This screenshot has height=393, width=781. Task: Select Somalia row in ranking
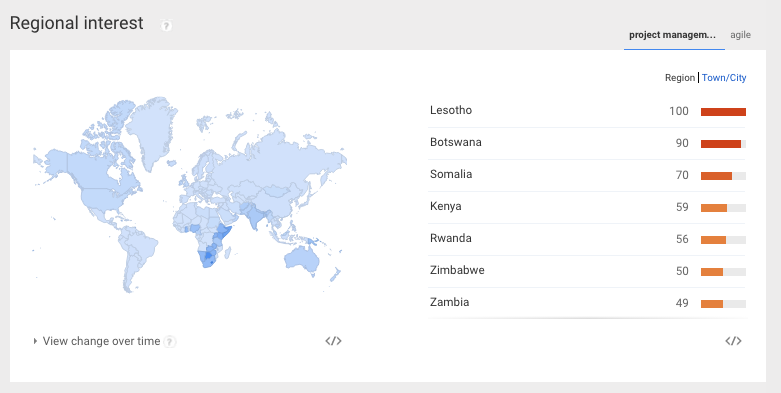(587, 175)
